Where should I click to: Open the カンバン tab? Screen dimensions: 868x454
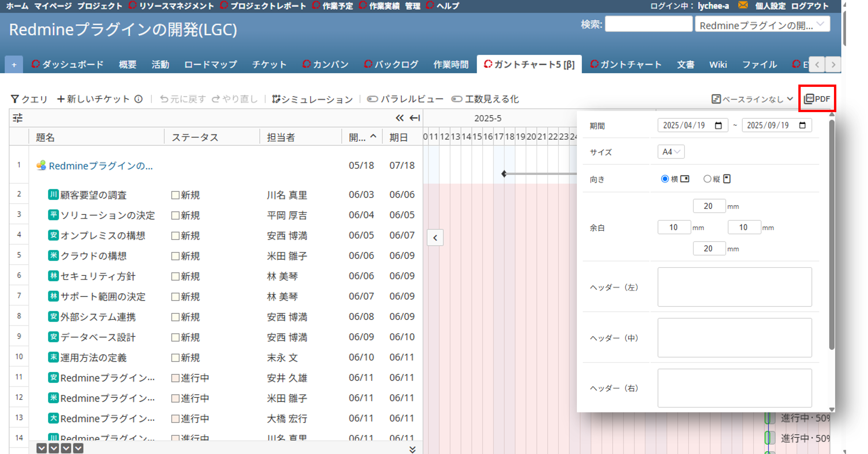326,64
